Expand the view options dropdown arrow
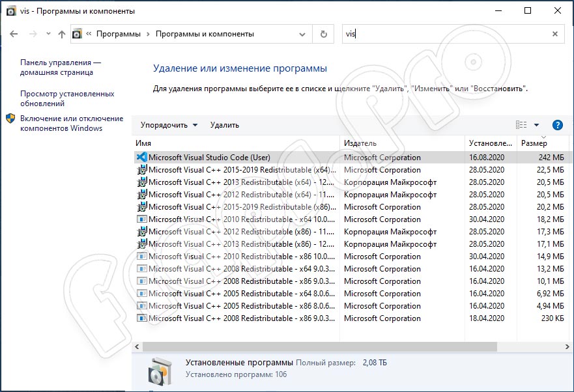The image size is (574, 392). tap(536, 125)
